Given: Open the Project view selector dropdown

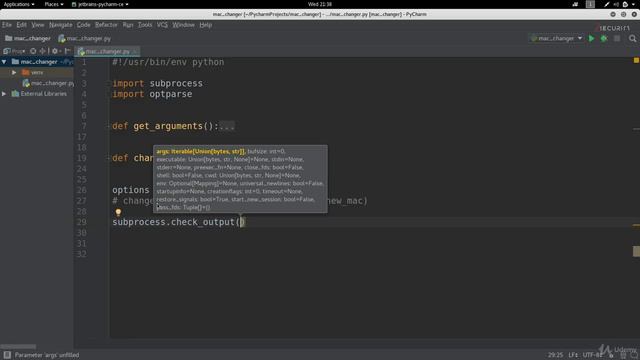Looking at the screenshot, I should (14, 51).
